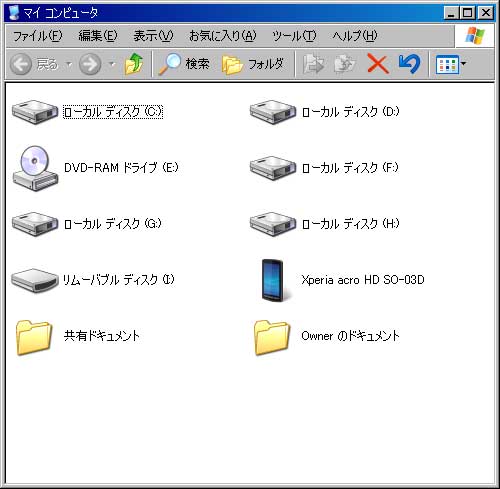This screenshot has height=489, width=500.
Task: Click the blue undo arrow icon
Action: click(409, 63)
